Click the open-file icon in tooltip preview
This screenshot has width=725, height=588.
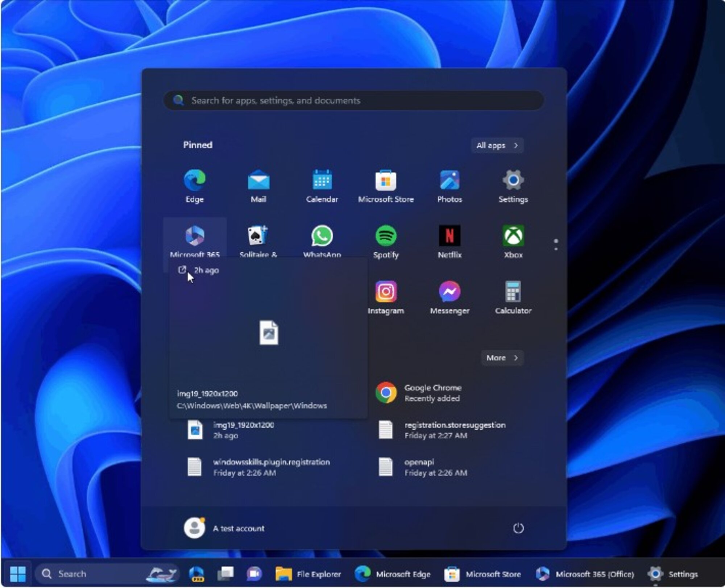tap(182, 270)
